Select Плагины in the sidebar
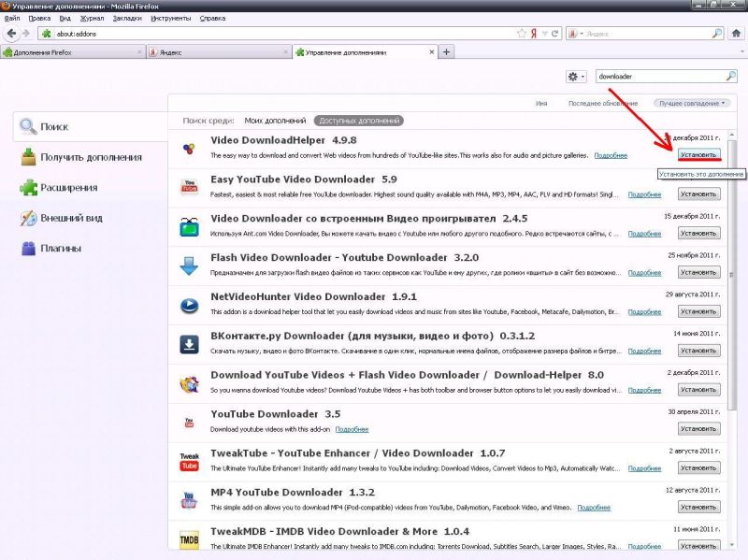Screen dimensions: 748x560 tap(51, 249)
